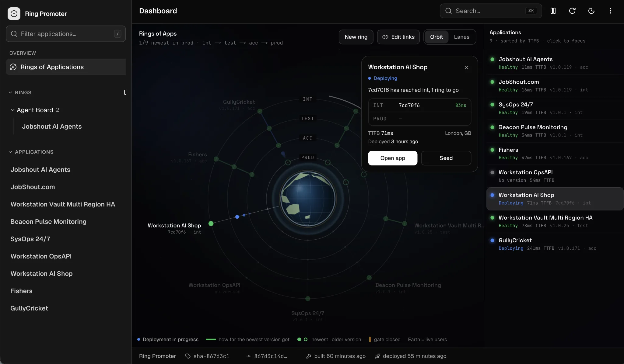This screenshot has height=364, width=624.
Task: Switch to Orbit view
Action: coord(436,37)
